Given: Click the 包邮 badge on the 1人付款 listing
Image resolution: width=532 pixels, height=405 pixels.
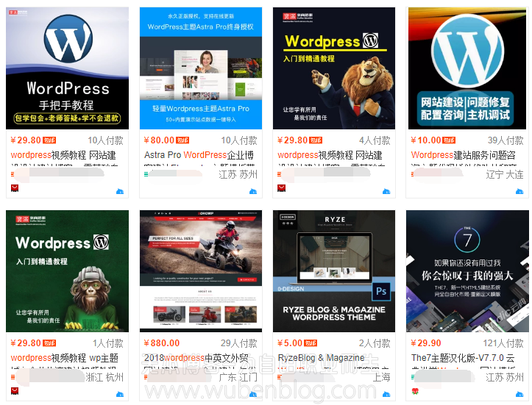Looking at the screenshot, I should pyautogui.click(x=49, y=343).
